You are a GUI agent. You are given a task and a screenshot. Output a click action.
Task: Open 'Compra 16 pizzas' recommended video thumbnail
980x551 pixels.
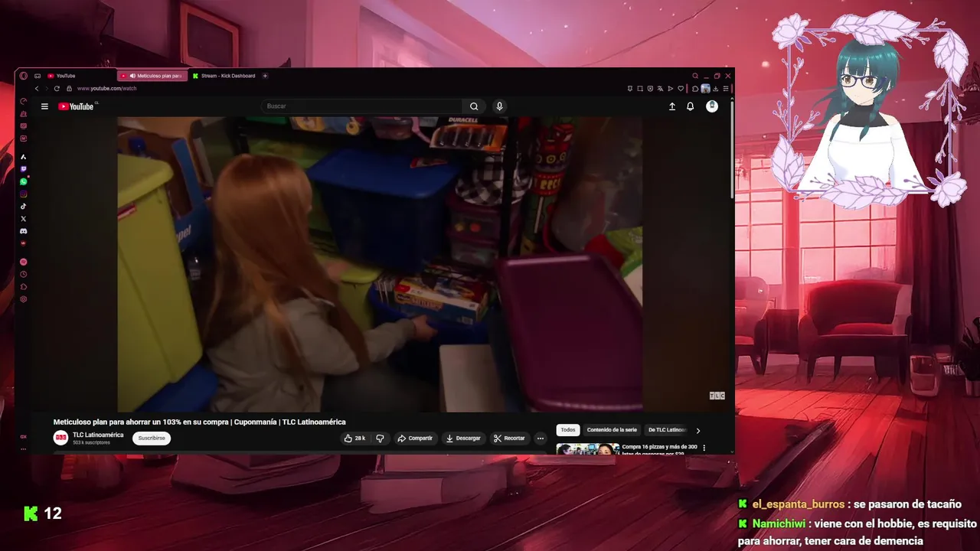click(x=587, y=449)
